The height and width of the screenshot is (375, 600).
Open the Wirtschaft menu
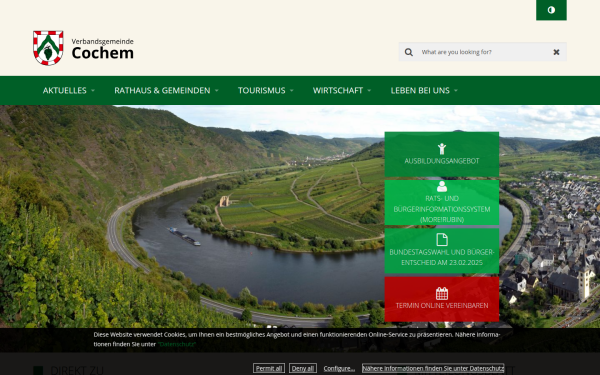point(338,90)
